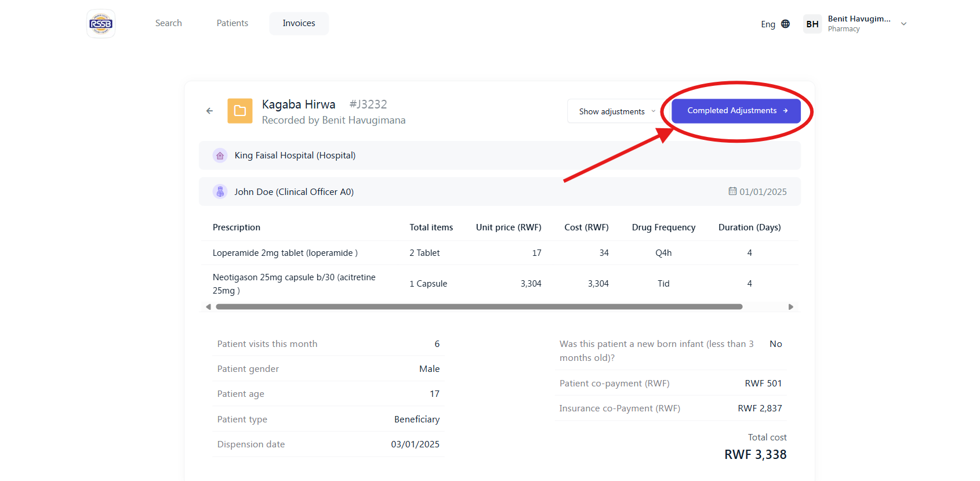Click invoice number #J3232

click(x=368, y=104)
